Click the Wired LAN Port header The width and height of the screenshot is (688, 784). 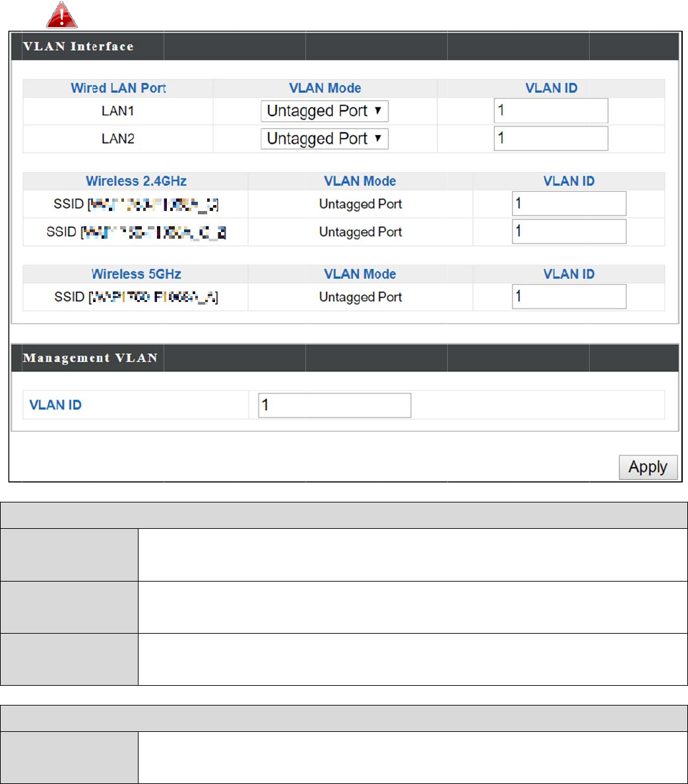(x=118, y=88)
